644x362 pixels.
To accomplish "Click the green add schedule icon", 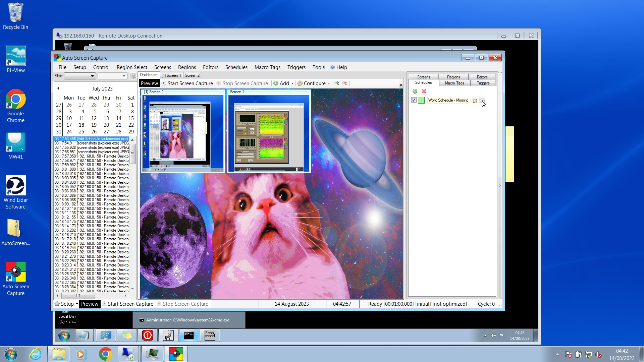I will (415, 91).
